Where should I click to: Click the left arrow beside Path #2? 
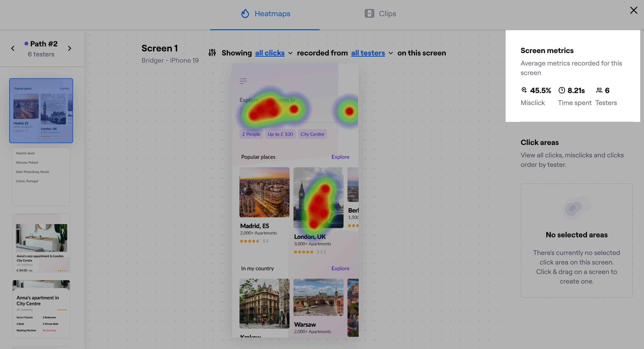[13, 48]
